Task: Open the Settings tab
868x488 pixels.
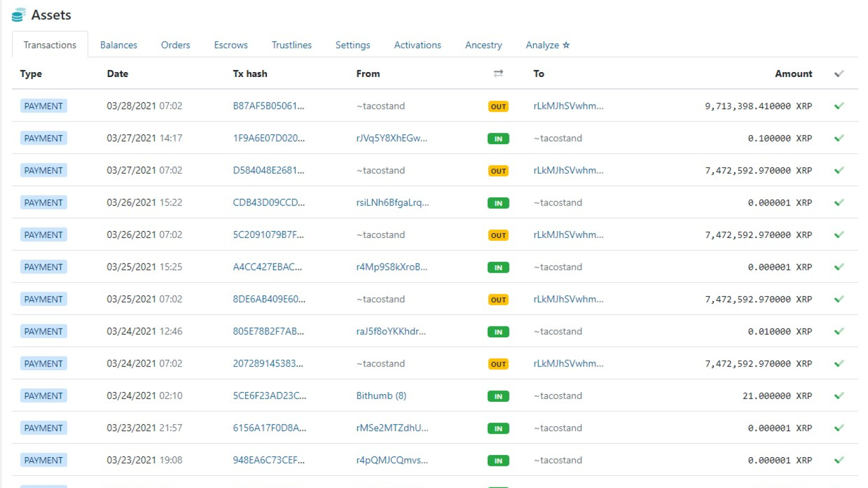Action: click(x=353, y=45)
